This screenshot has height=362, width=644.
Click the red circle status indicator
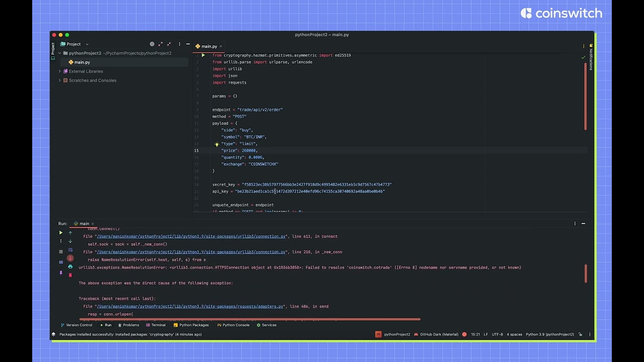pos(464,334)
